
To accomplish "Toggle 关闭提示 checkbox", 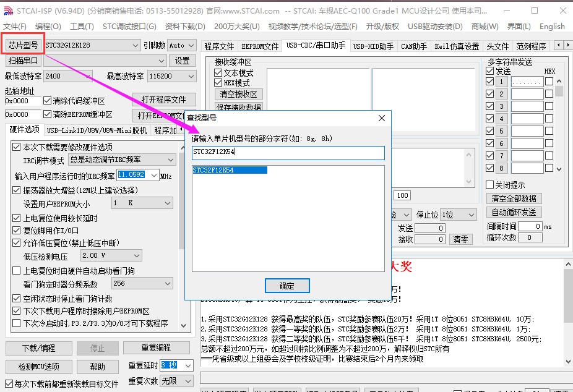I will click(x=489, y=185).
